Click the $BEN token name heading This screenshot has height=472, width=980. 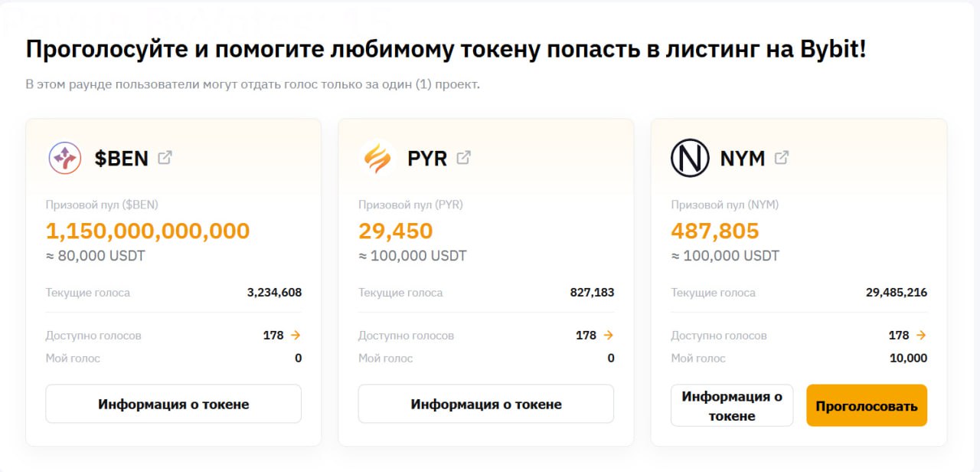(122, 159)
